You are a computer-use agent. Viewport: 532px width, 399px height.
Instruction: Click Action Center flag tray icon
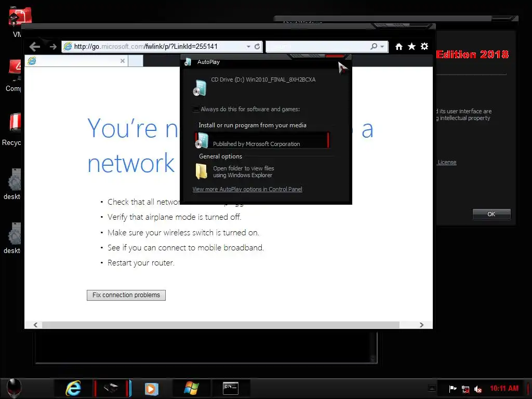(453, 389)
